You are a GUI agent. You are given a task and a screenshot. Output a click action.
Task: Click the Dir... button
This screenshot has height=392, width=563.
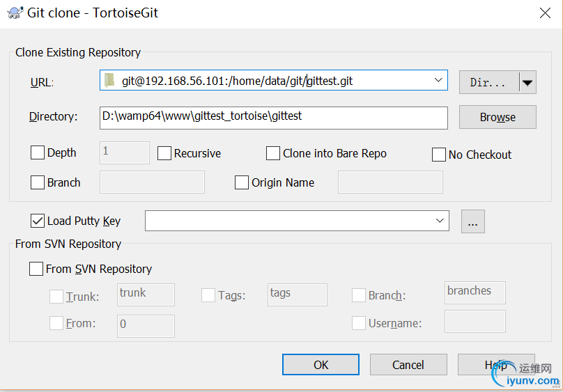click(x=489, y=82)
